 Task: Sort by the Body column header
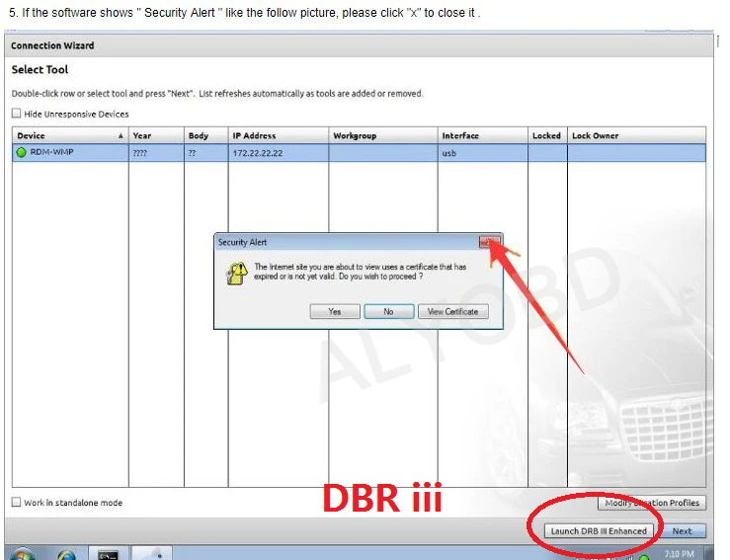tap(206, 135)
